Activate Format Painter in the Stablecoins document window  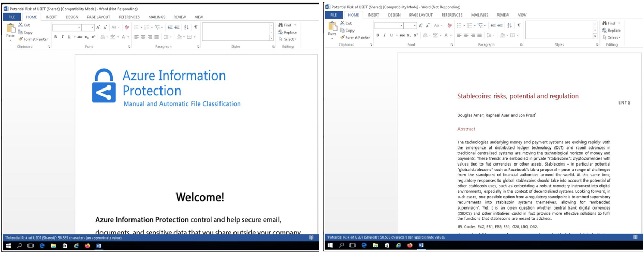tap(355, 37)
